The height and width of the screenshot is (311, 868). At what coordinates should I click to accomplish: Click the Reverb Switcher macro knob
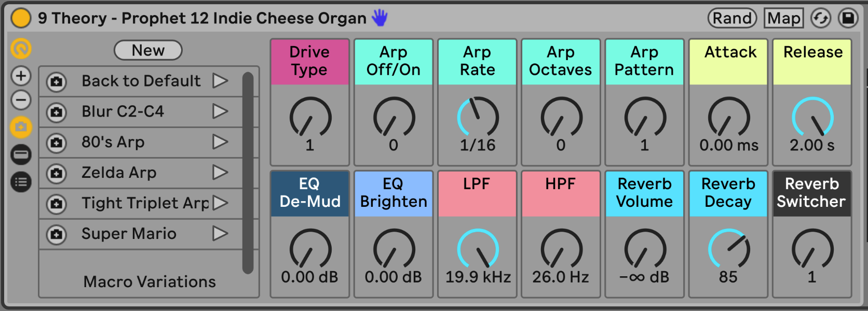[812, 249]
